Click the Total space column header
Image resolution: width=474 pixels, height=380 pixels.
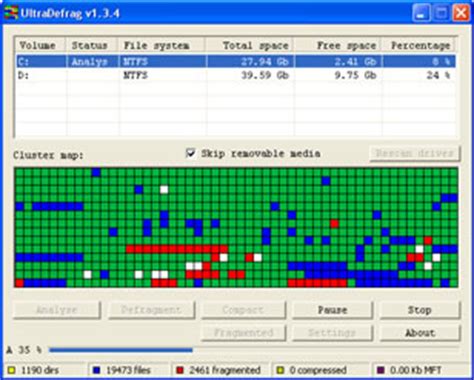click(250, 45)
